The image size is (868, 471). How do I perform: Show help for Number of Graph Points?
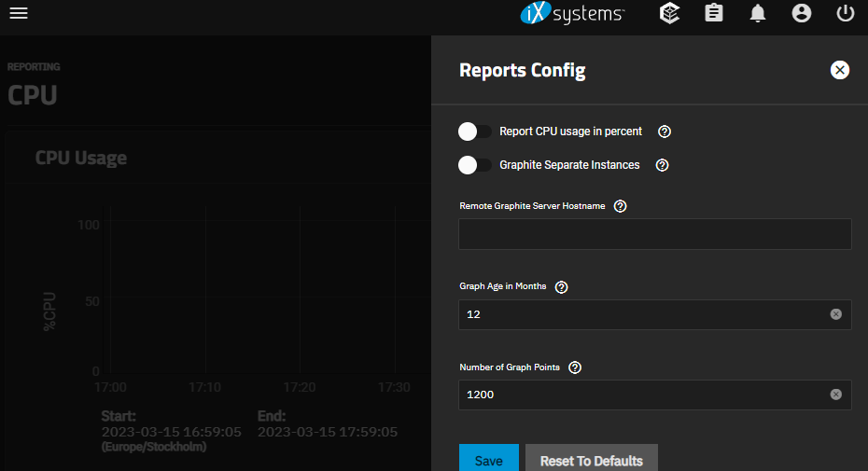[575, 367]
